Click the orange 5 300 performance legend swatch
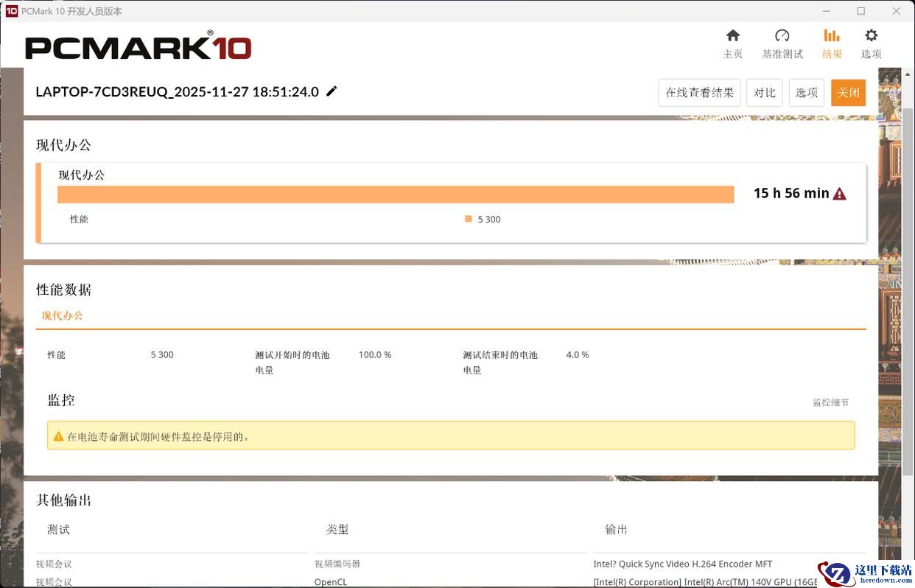 click(469, 219)
